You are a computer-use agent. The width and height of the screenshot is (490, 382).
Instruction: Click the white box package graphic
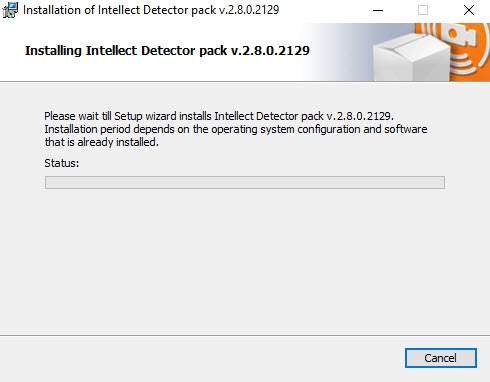412,58
